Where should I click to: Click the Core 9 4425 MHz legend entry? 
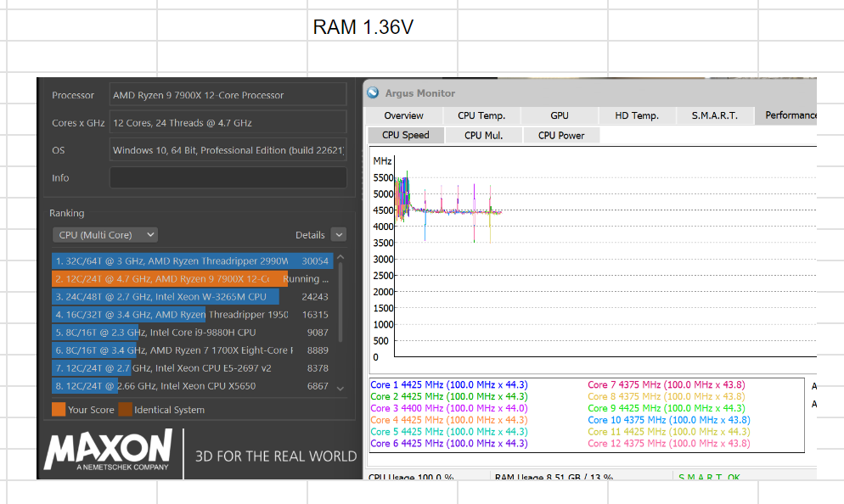click(x=667, y=408)
